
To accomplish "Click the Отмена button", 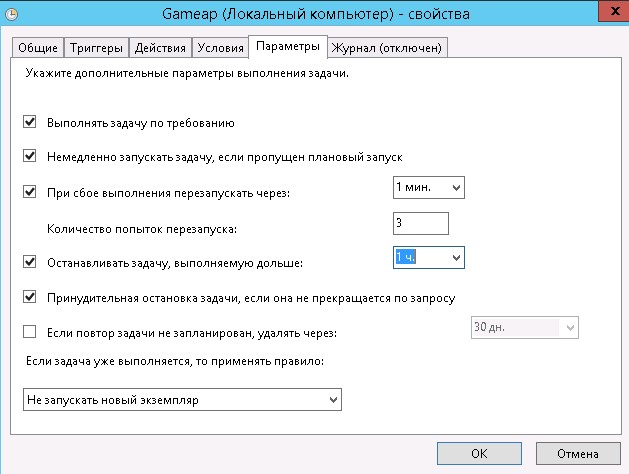I will click(576, 452).
